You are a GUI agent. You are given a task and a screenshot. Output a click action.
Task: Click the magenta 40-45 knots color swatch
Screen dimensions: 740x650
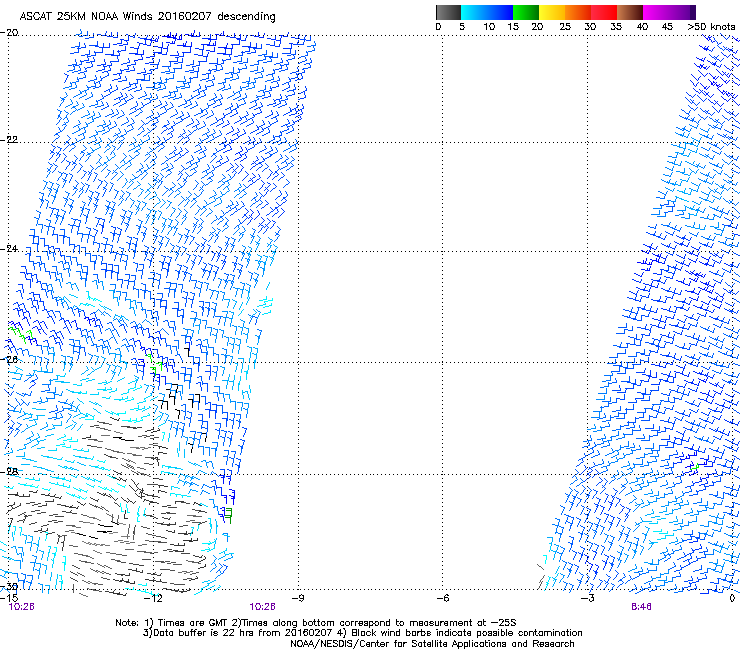656,12
